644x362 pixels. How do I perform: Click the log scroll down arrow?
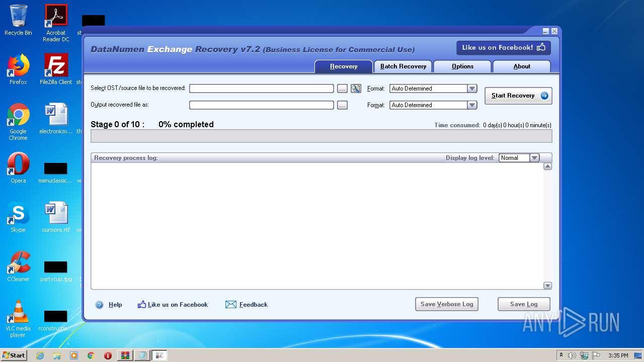(548, 286)
